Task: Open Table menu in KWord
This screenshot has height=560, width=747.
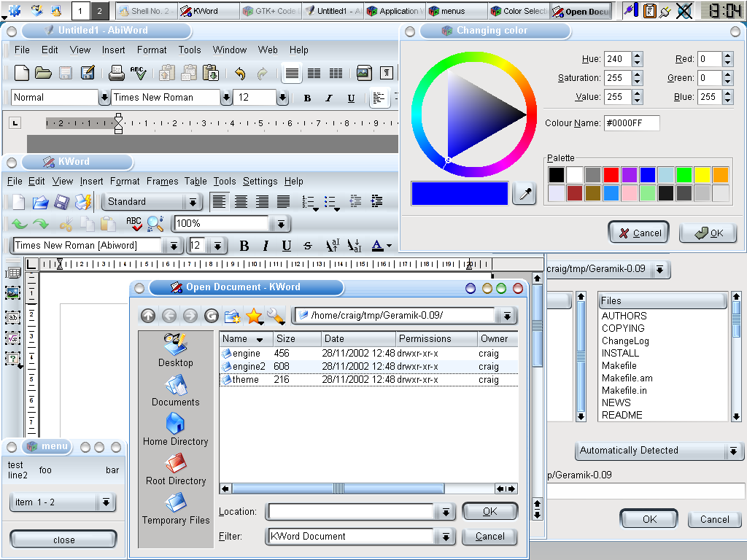Action: (196, 182)
